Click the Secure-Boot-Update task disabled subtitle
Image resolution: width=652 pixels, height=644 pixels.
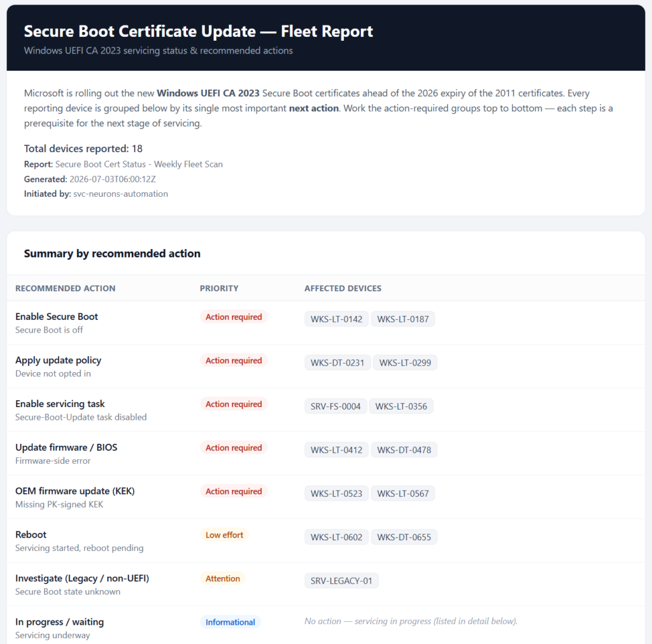81,417
